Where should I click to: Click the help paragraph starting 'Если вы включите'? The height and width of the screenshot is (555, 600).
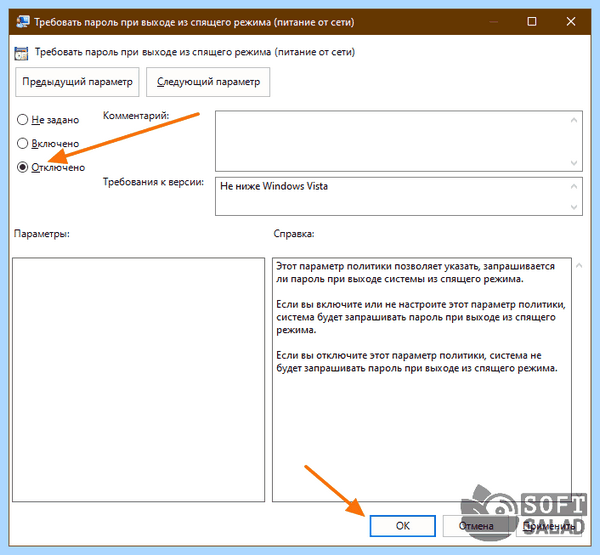[x=421, y=317]
